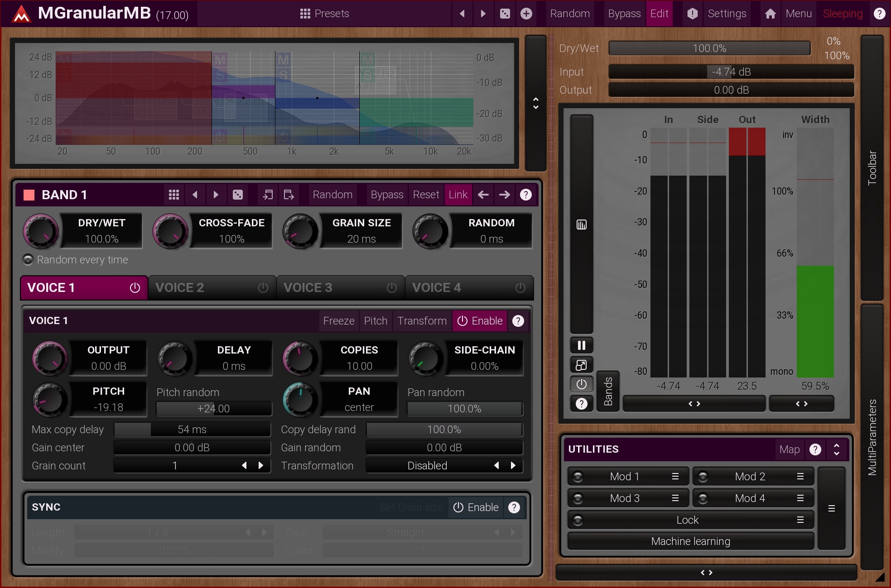Enable the Random every time option
This screenshot has height=588, width=891.
point(28,260)
